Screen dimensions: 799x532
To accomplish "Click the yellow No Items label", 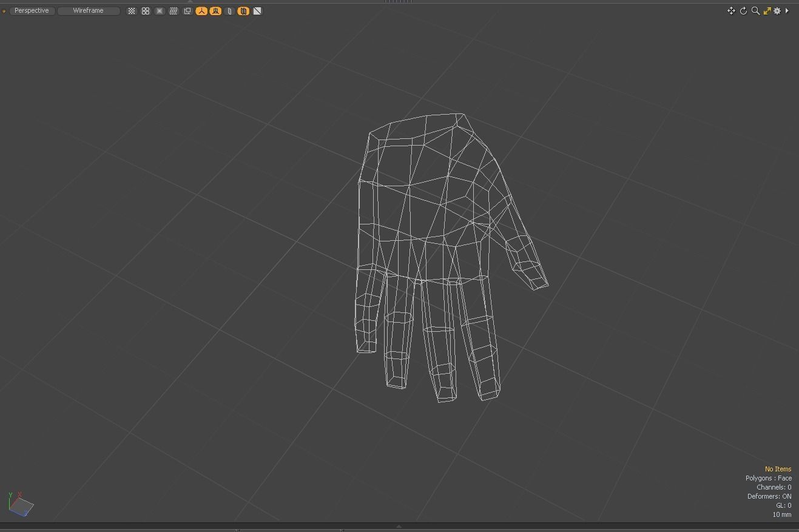I will 778,468.
